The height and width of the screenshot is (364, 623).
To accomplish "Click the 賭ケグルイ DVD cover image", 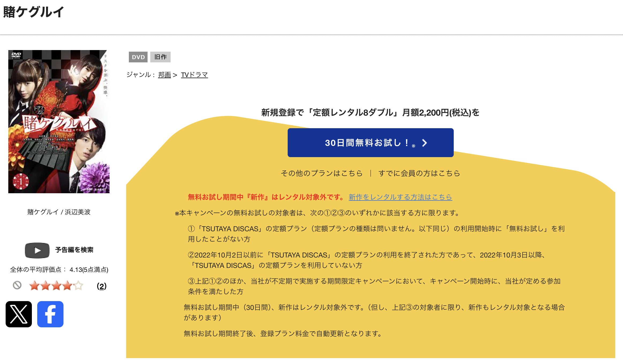I will pos(59,122).
